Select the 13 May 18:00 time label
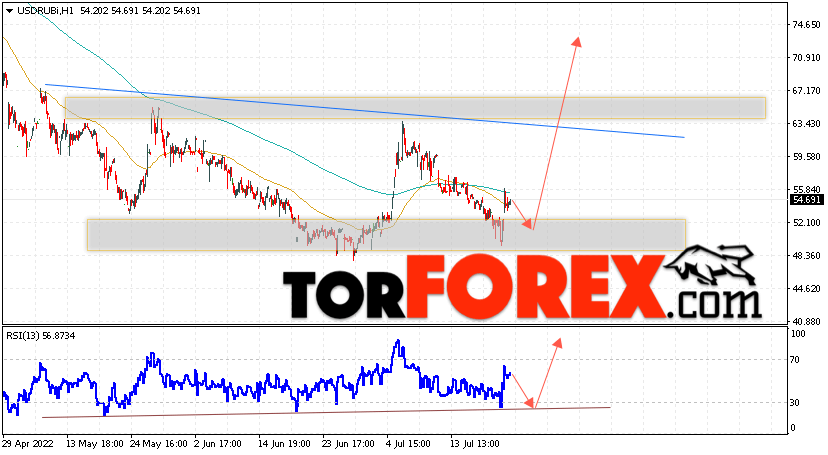This screenshot has height=455, width=828. (x=95, y=444)
